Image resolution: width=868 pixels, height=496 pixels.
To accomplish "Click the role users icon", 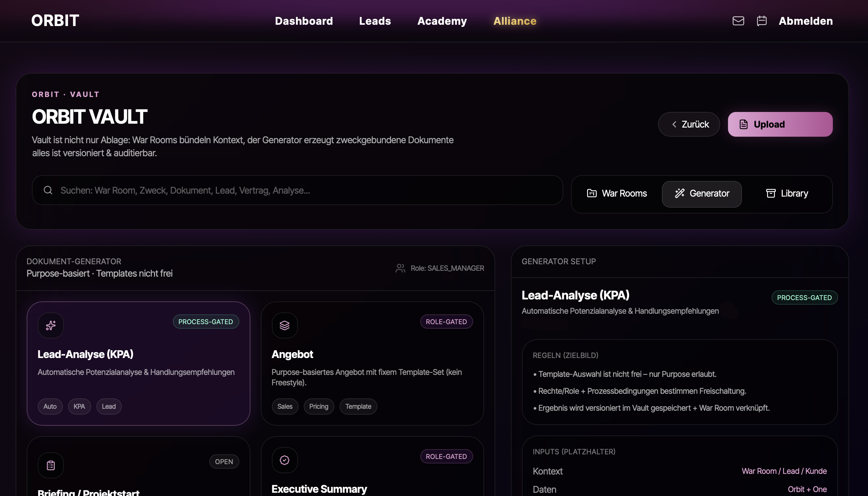I will [x=400, y=268].
